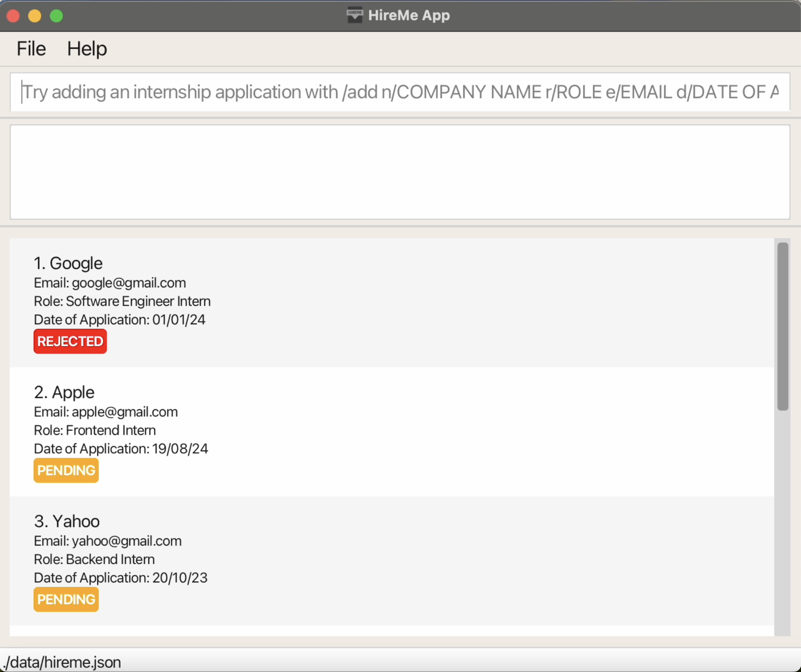The height and width of the screenshot is (672, 801).
Task: Click the ./data/hireme.json status bar path
Action: (62, 662)
